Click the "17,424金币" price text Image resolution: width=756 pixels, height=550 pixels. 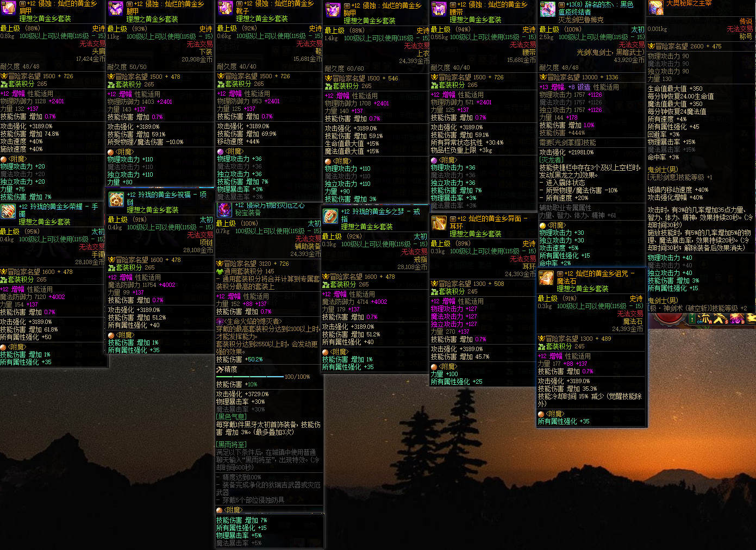point(91,59)
